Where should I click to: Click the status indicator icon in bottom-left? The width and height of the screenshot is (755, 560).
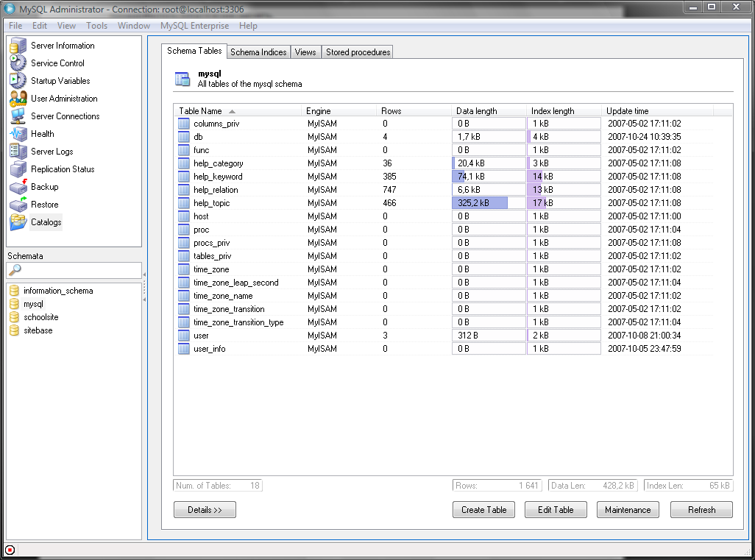pos(10,550)
